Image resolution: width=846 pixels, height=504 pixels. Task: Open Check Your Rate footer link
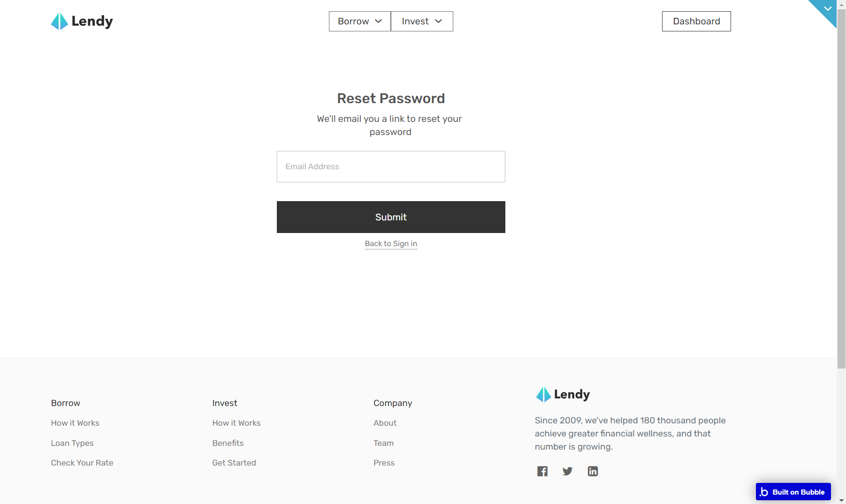(82, 463)
